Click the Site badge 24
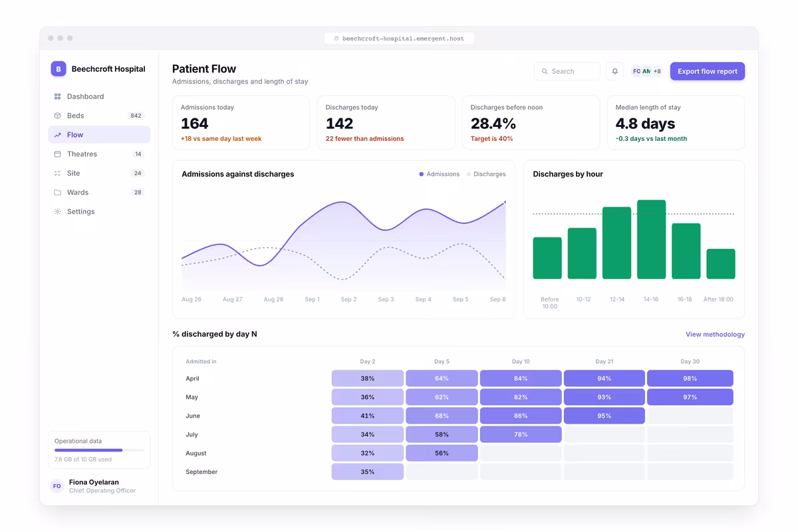The image size is (798, 532). tap(138, 174)
